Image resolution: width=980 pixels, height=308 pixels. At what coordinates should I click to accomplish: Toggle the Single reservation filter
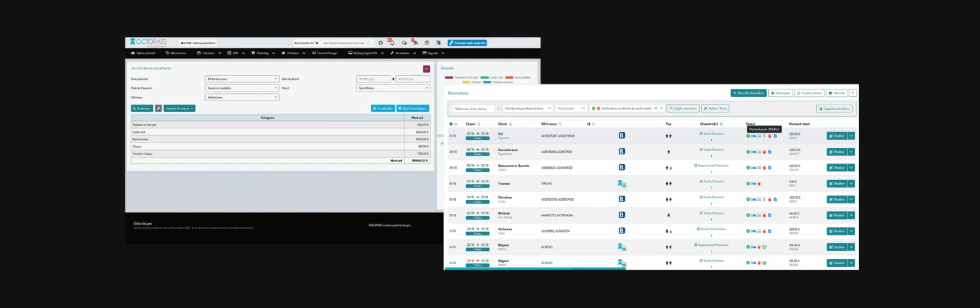coord(683,109)
